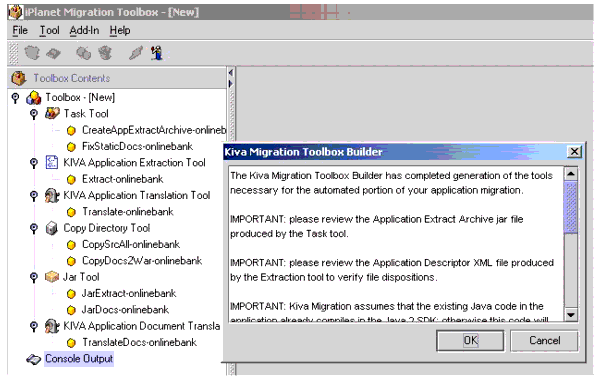Open the Help menu
Screen dimensions: 603x381
(120, 30)
